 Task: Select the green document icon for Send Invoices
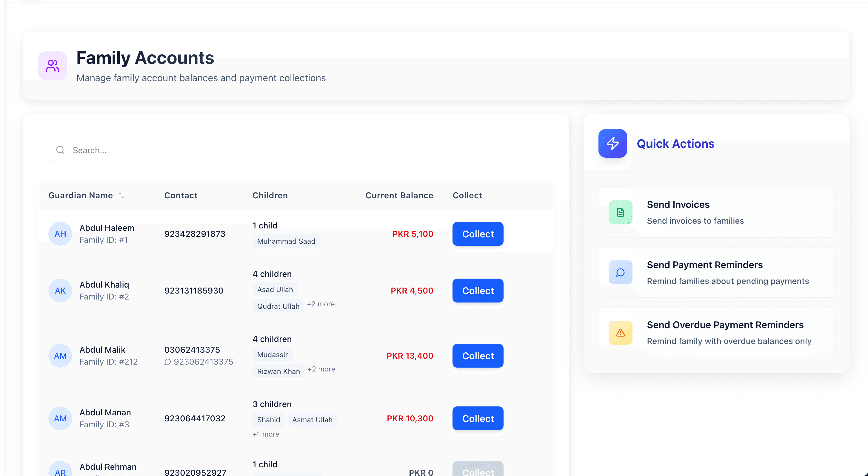620,212
